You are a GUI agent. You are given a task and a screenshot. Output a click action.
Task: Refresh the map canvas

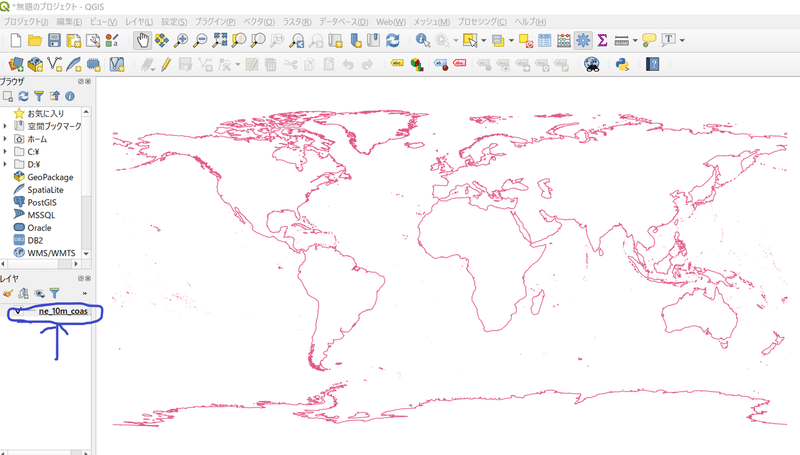click(x=392, y=40)
